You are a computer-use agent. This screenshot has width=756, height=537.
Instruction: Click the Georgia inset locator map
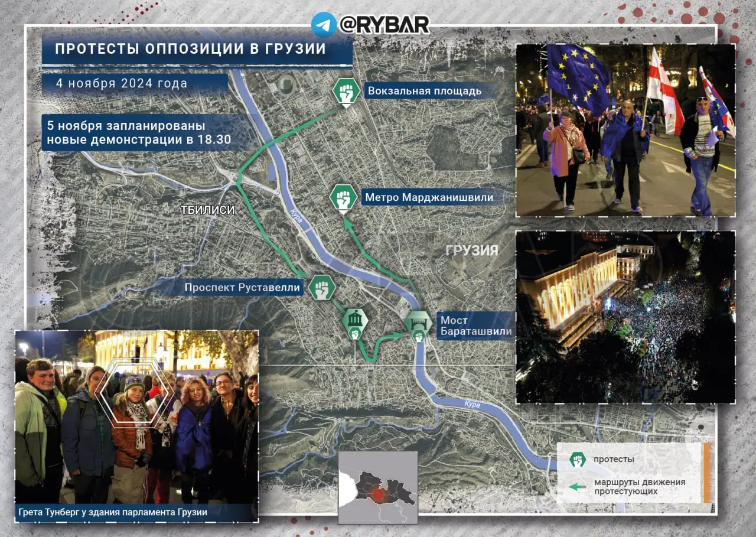[x=377, y=487]
